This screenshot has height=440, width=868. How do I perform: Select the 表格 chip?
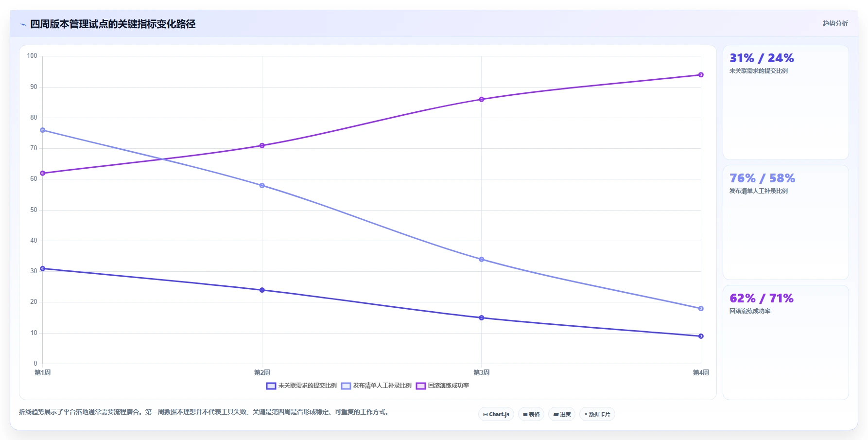point(531,414)
